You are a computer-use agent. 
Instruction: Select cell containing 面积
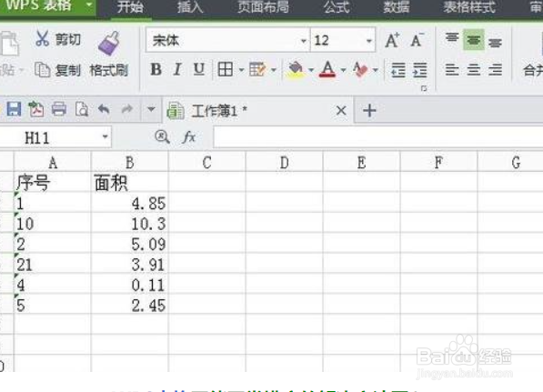[x=129, y=182]
